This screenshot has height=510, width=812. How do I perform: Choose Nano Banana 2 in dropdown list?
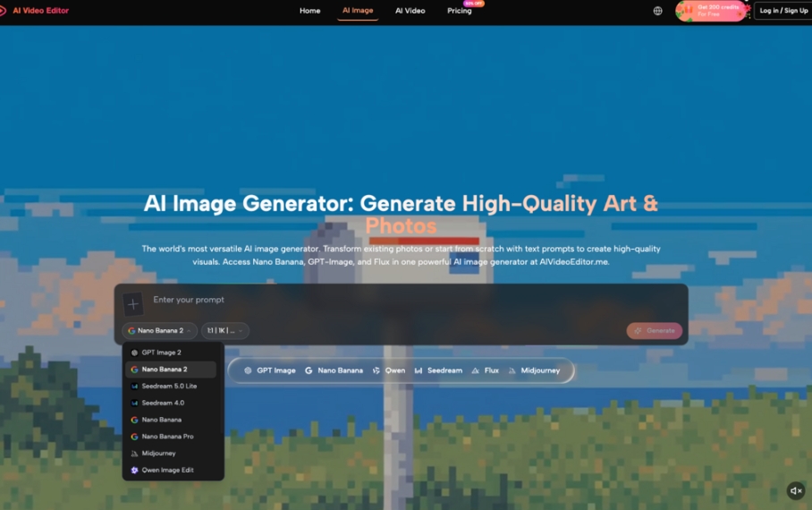click(171, 369)
